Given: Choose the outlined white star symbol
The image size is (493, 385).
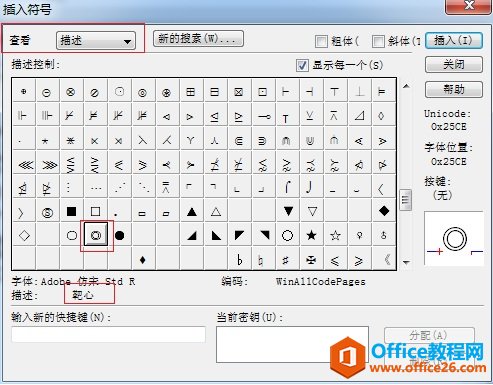Looking at the screenshot, I should [335, 235].
